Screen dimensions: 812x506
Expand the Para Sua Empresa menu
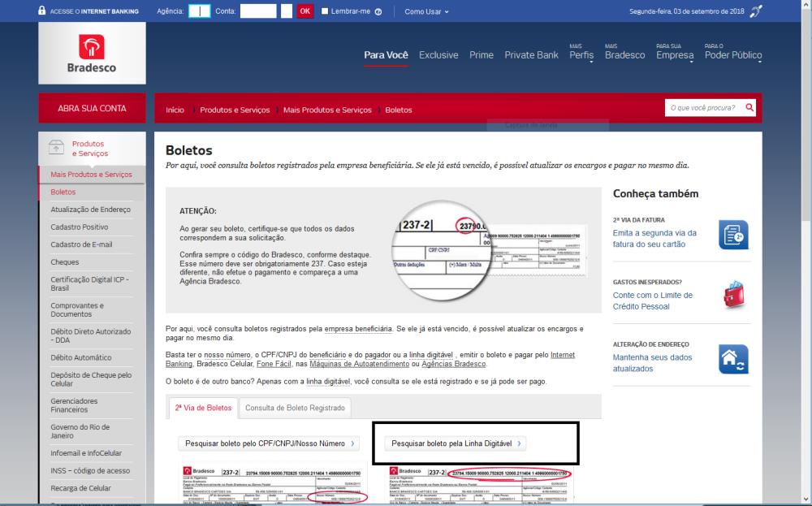click(x=675, y=54)
